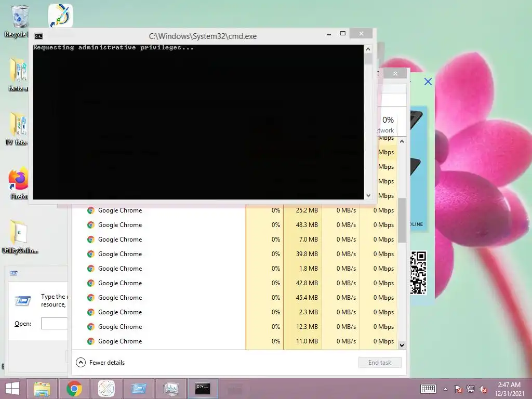The image size is (532, 399).
Task: Click the Windows Start button
Action: (12, 389)
